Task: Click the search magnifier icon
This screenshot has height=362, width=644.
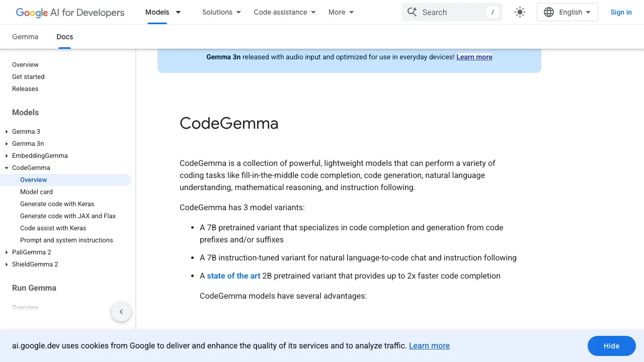Action: [412, 12]
